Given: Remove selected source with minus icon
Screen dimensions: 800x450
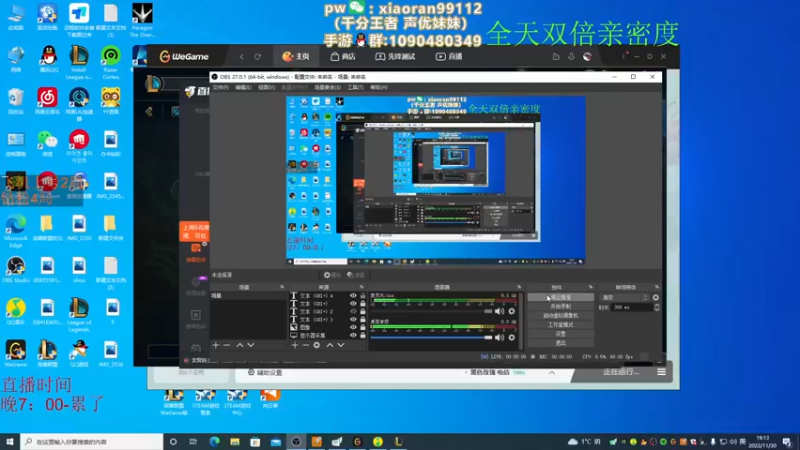Looking at the screenshot, I should point(306,345).
